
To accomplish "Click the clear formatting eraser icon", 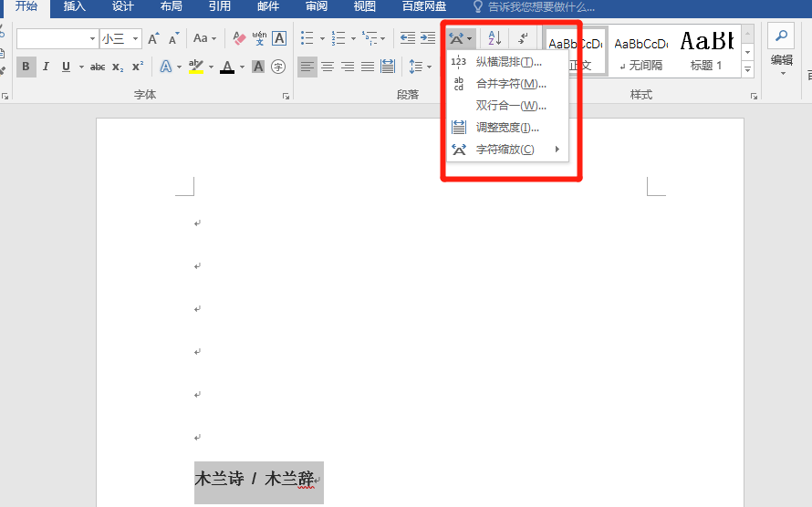I will [240, 38].
